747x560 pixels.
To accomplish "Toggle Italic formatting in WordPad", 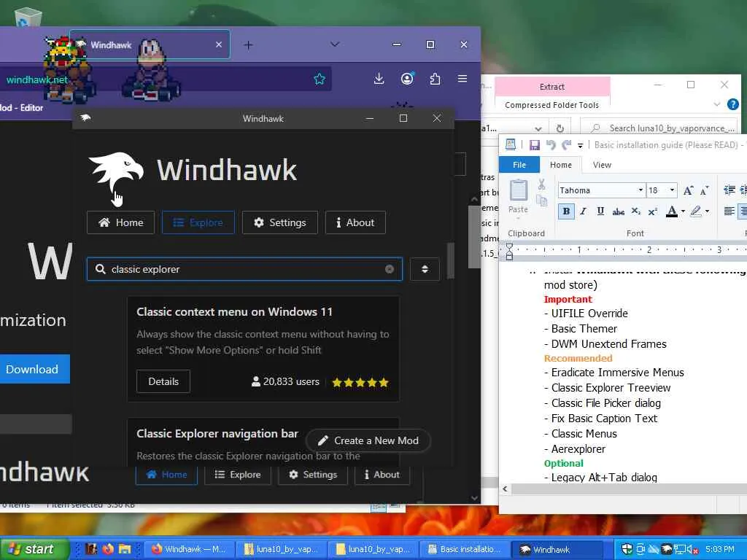I will pyautogui.click(x=583, y=211).
